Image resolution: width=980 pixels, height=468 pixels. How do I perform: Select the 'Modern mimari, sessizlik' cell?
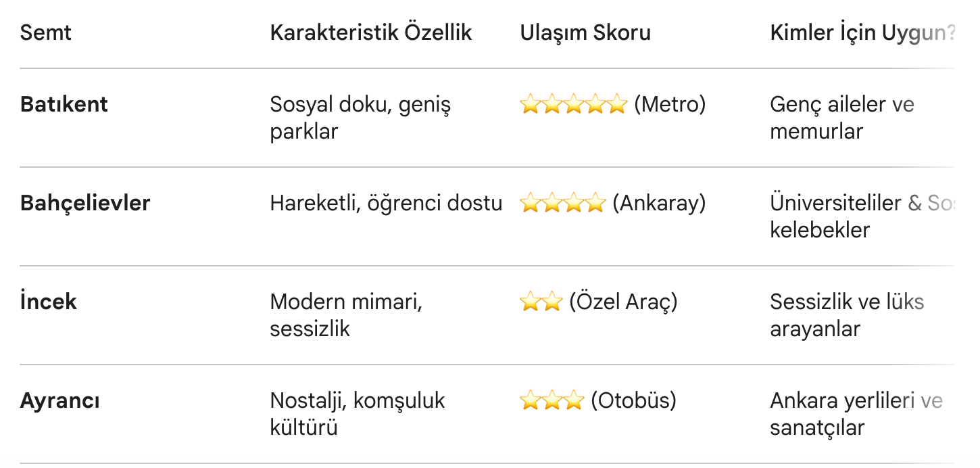[346, 315]
